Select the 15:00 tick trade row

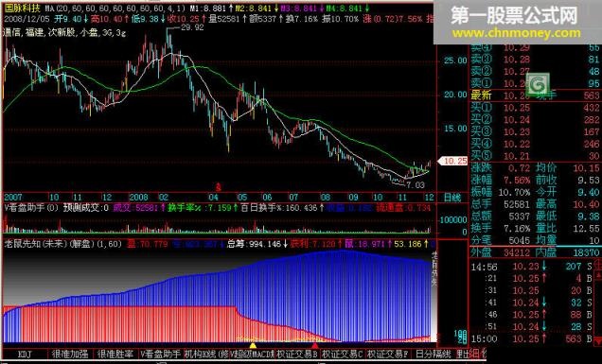tap(533, 339)
